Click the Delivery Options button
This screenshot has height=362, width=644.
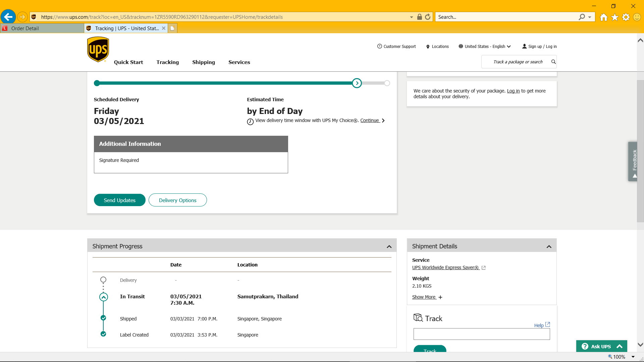pos(178,200)
